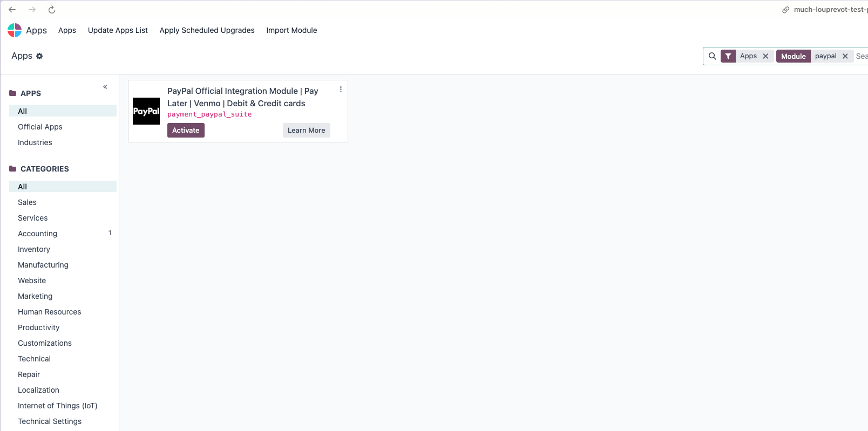868x431 pixels.
Task: Filter by Official Apps
Action: [x=40, y=127]
